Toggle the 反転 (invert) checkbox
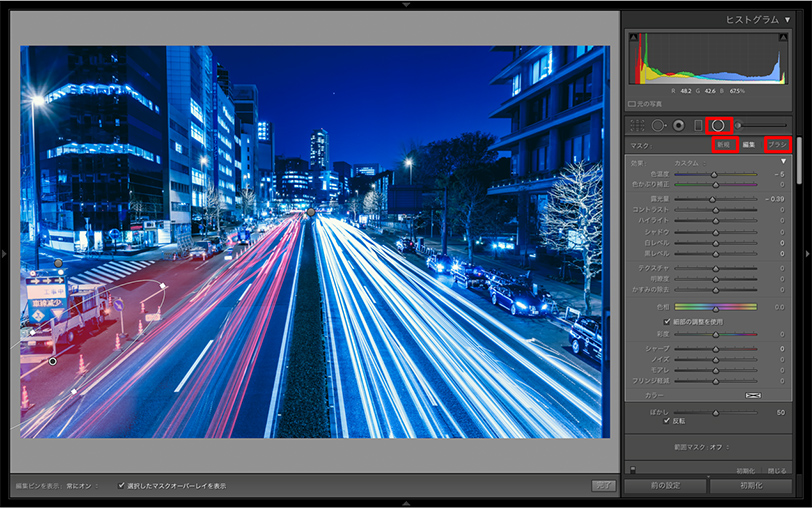 coord(668,421)
